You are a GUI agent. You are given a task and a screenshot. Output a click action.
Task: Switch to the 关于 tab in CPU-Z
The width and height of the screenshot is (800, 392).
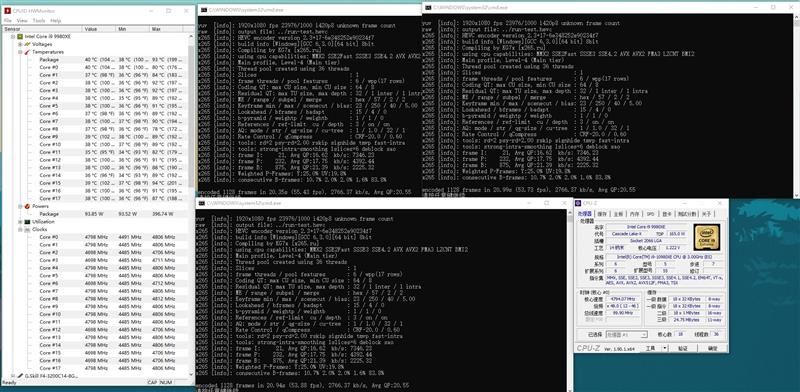tap(706, 214)
